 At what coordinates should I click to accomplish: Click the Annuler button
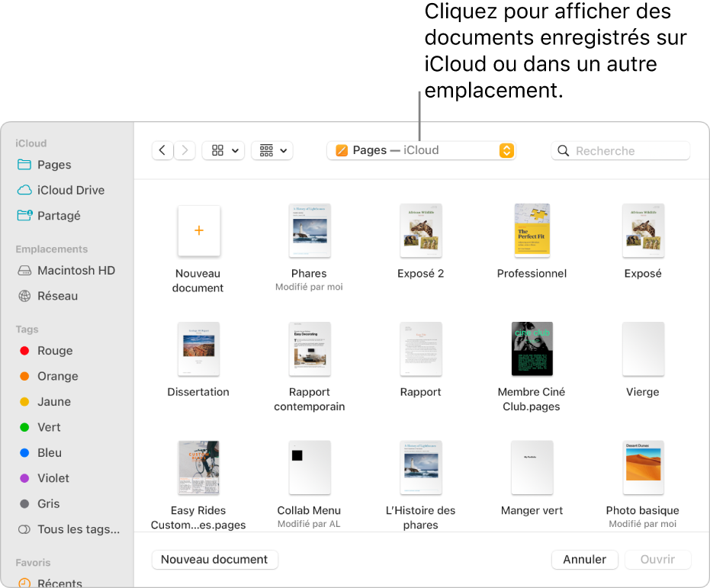coord(585,560)
